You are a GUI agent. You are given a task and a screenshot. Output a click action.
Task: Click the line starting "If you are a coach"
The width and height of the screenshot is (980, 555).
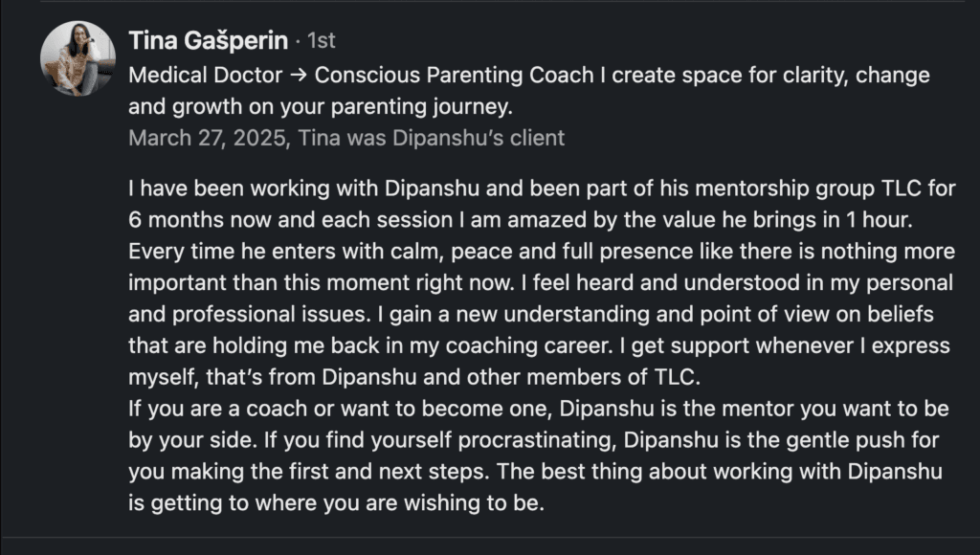pos(539,409)
